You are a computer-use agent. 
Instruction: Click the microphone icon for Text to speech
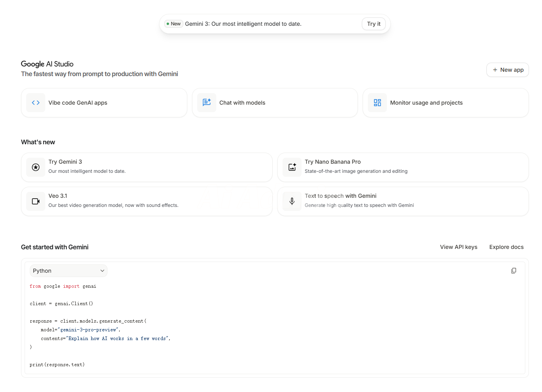click(292, 201)
